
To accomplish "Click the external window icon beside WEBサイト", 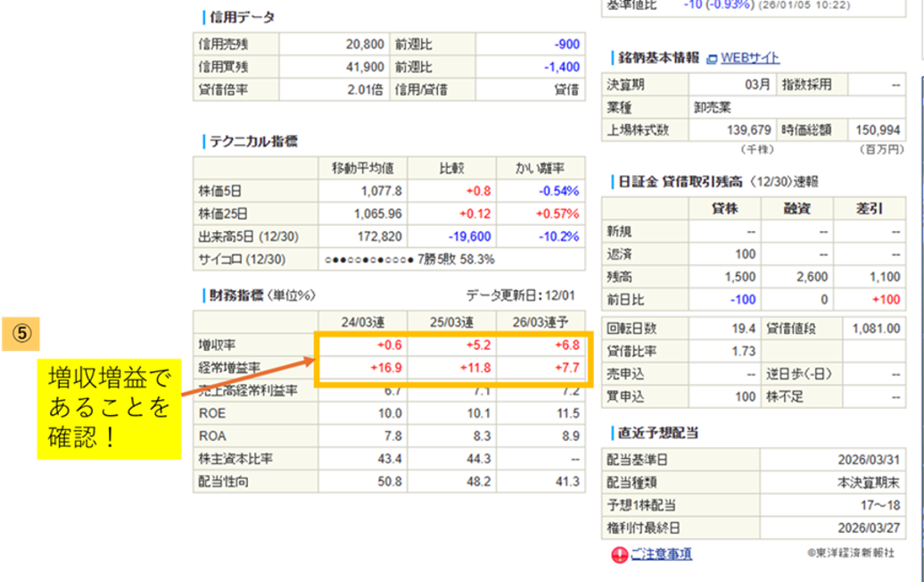I will (x=712, y=58).
